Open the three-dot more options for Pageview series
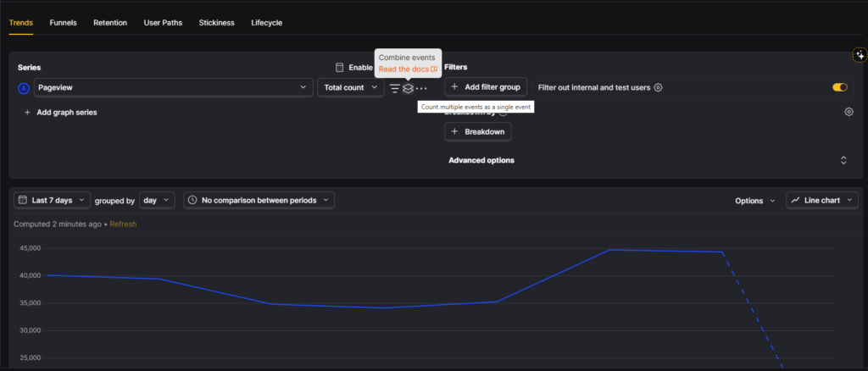Screen dimensions: 868x371 (421, 88)
